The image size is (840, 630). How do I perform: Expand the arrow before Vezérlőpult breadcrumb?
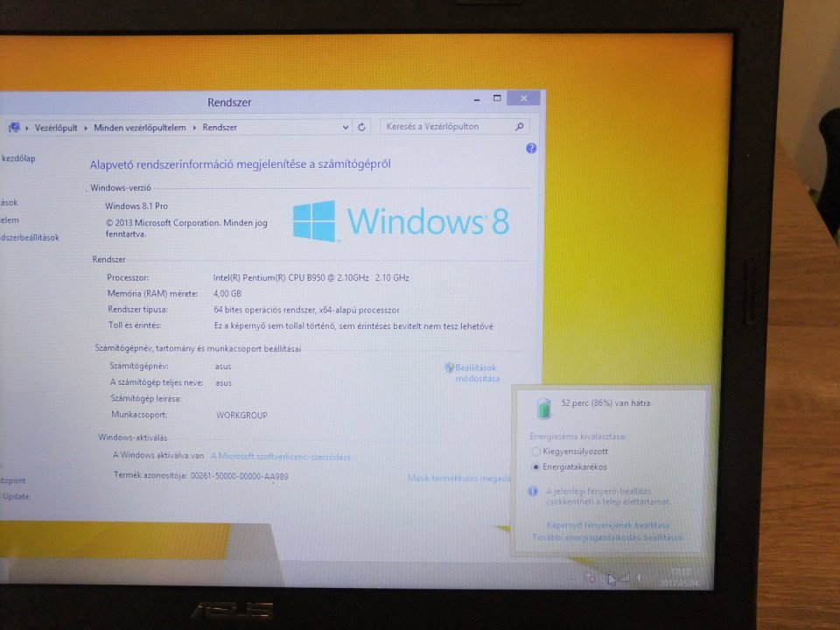[x=27, y=128]
